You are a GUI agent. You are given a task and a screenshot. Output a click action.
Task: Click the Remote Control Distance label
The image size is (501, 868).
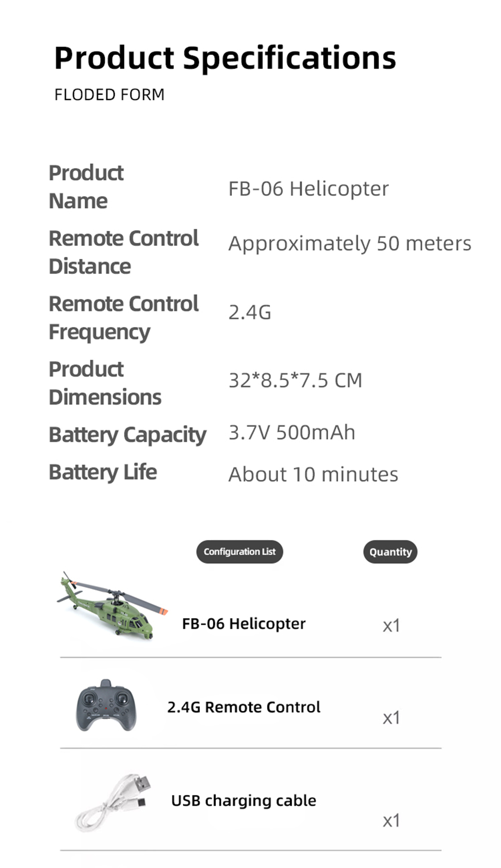tap(124, 252)
